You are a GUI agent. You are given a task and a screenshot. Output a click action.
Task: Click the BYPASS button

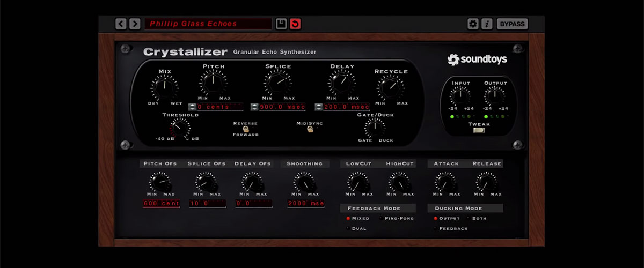[x=512, y=24]
